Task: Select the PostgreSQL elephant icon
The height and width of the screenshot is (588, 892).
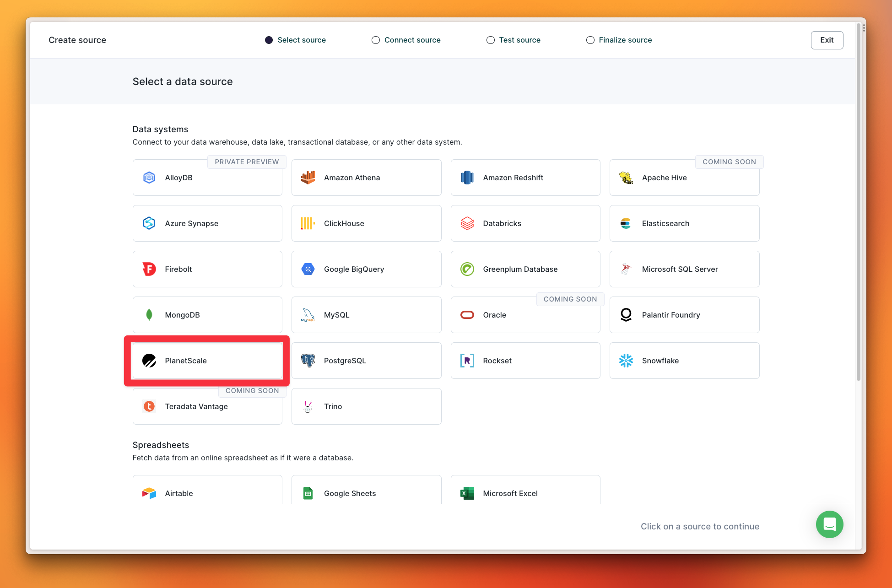Action: coord(308,361)
